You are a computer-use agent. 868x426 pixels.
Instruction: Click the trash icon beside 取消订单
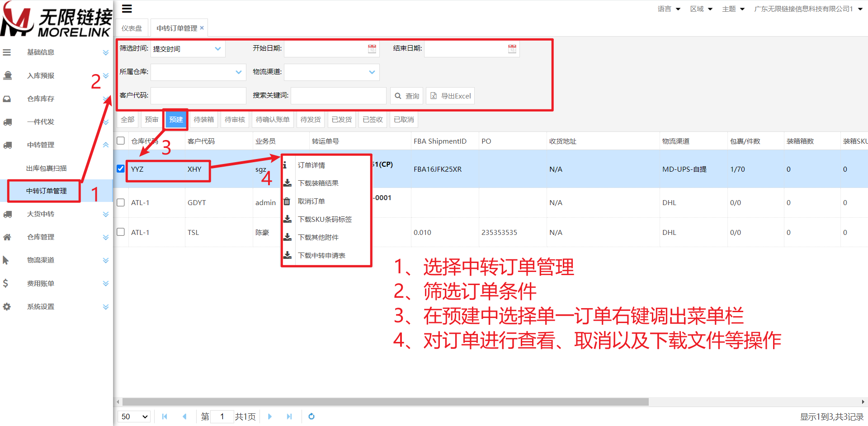[287, 201]
